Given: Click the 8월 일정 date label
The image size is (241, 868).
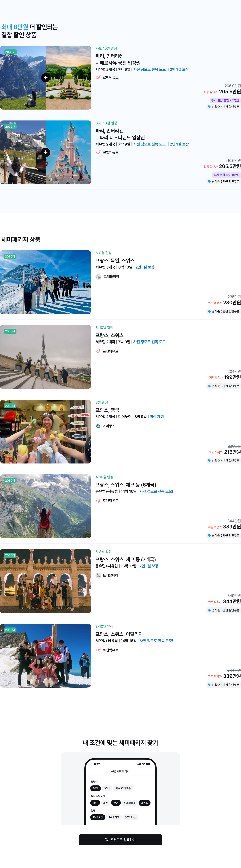Looking at the screenshot, I should click(102, 402).
